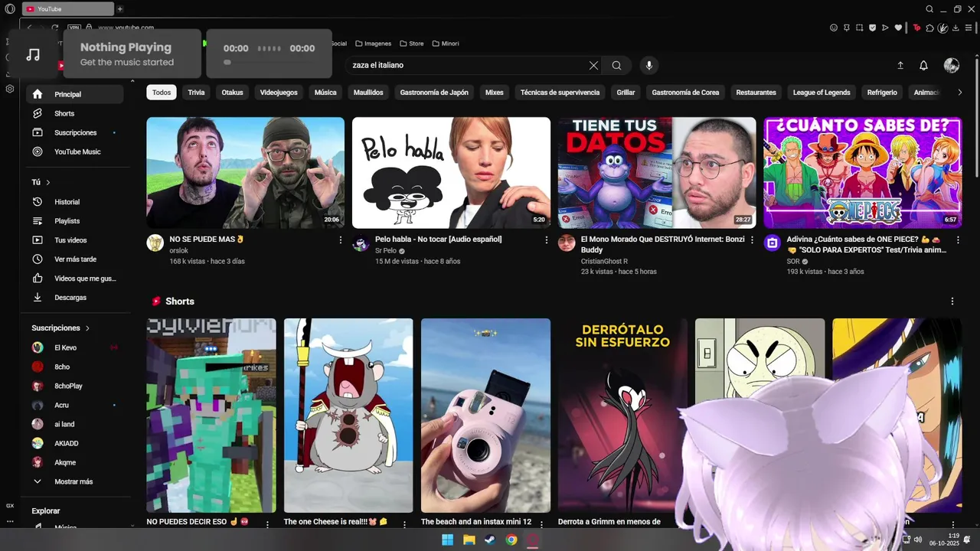Click the browser tab search magnifier icon
Image resolution: width=980 pixels, height=551 pixels.
coord(929,9)
